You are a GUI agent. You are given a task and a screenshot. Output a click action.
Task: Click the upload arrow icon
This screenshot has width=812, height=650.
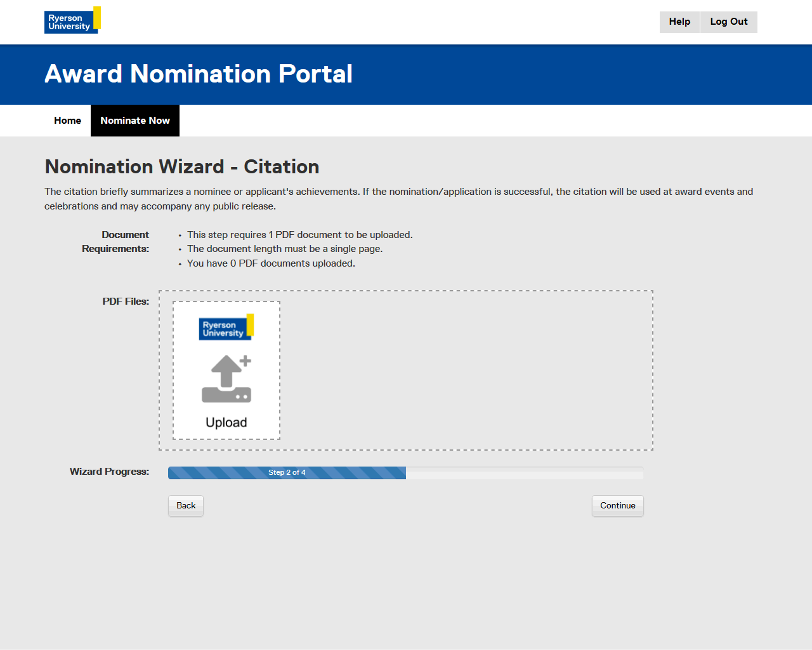pos(225,379)
